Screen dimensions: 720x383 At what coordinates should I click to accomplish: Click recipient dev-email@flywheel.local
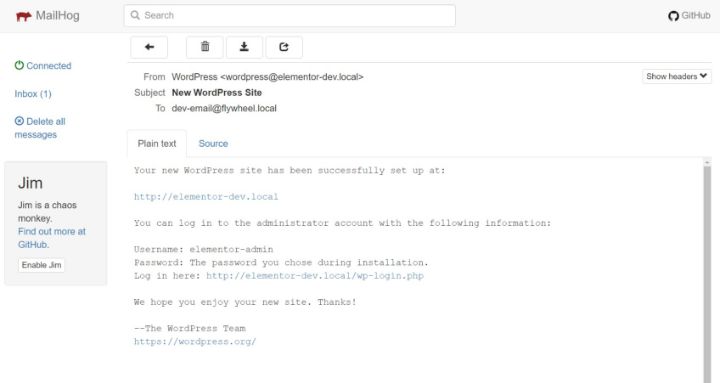pyautogui.click(x=224, y=108)
